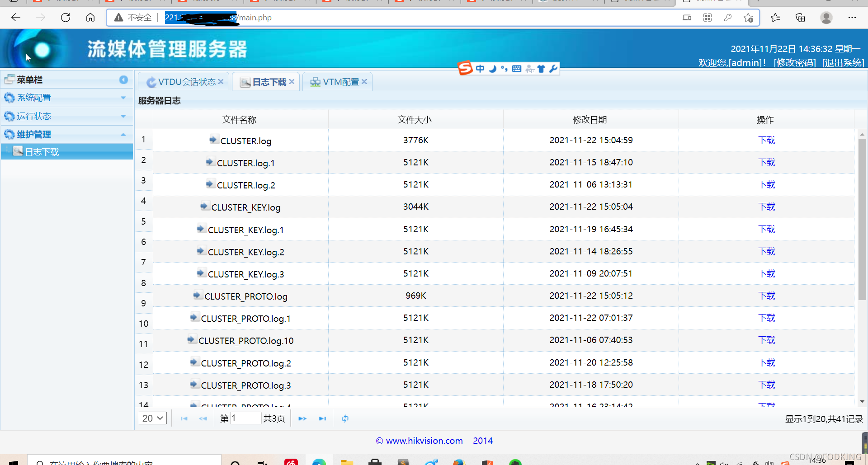Screen dimensions: 868x465
Task: Click the insecure site warning icon
Action: (118, 18)
